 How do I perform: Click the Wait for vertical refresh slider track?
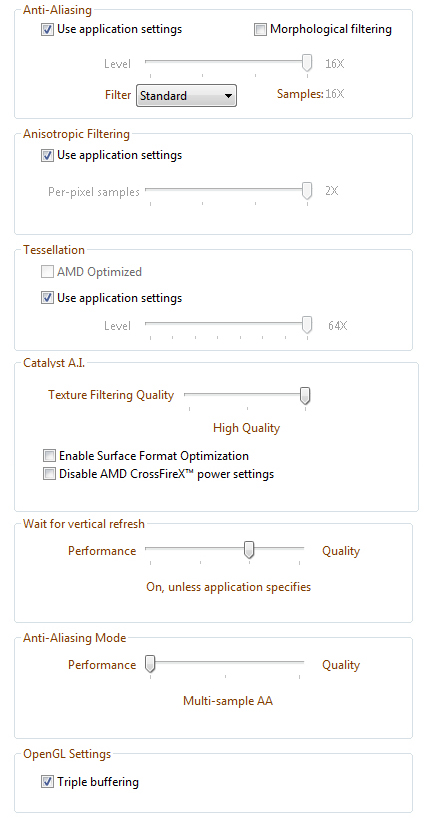[x=225, y=548]
